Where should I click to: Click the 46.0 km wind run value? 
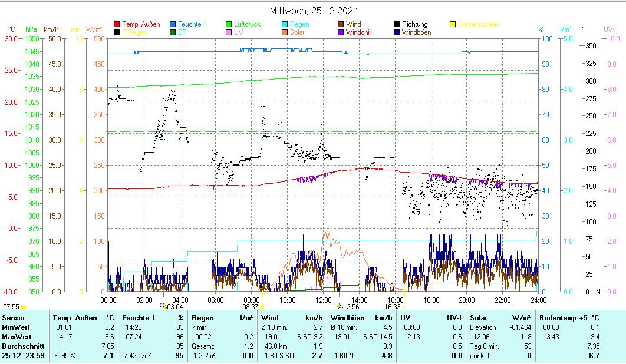click(276, 346)
